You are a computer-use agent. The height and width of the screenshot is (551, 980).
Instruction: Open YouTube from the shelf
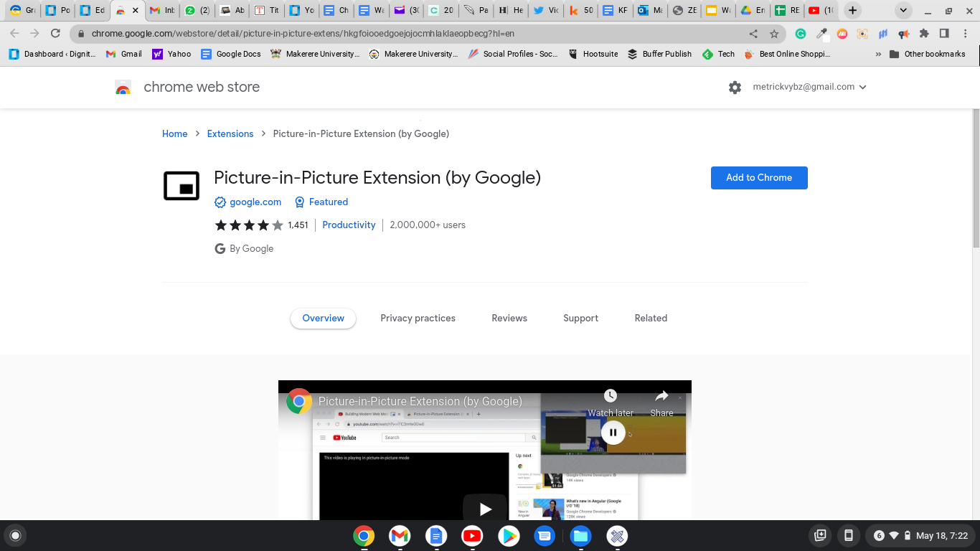(472, 536)
